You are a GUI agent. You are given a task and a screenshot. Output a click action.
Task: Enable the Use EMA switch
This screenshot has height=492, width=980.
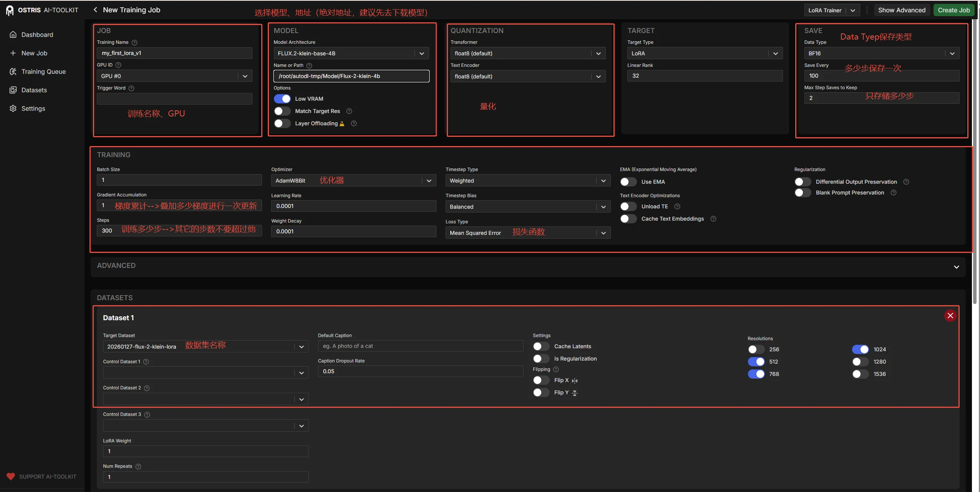(x=628, y=182)
